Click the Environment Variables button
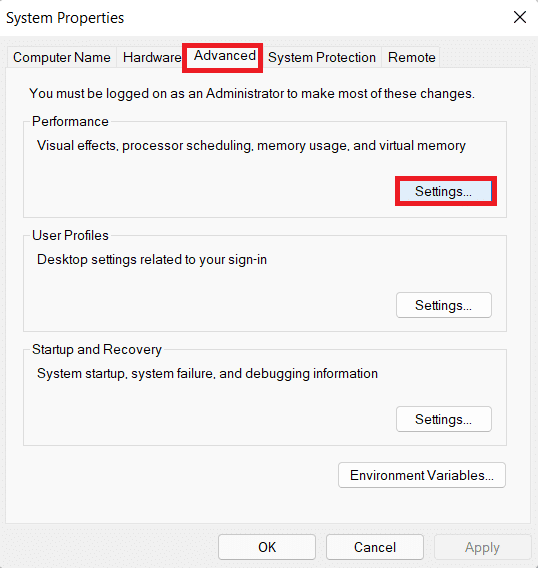Viewport: 538px width, 568px height. 422,475
